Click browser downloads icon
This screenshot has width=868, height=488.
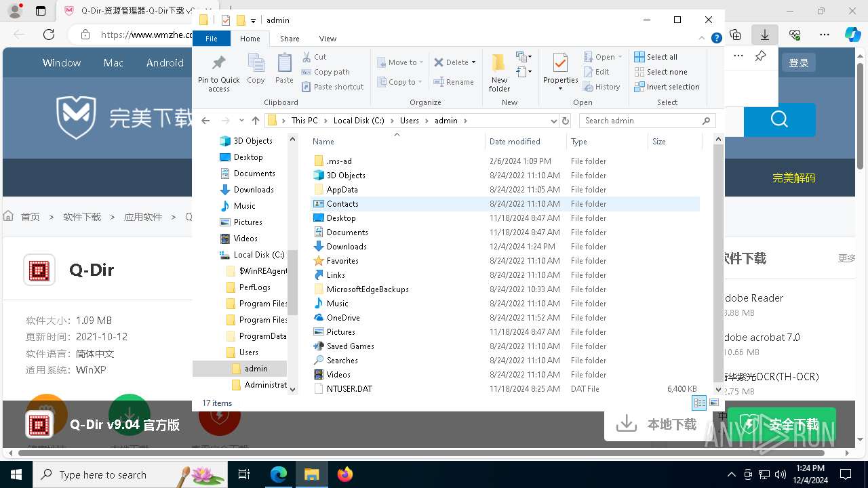(765, 34)
